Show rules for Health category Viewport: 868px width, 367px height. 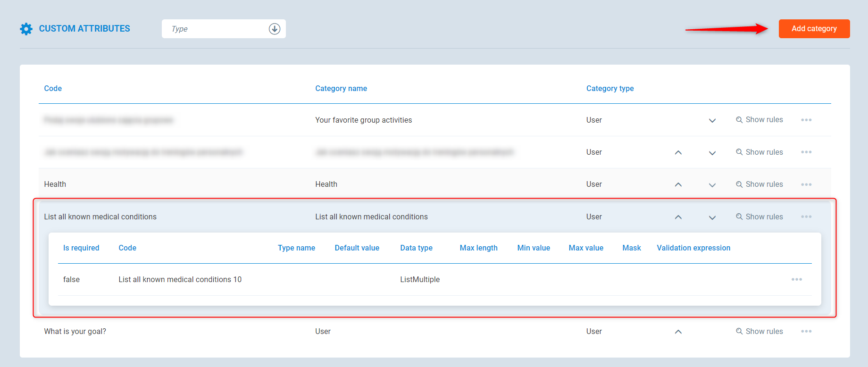click(x=759, y=184)
